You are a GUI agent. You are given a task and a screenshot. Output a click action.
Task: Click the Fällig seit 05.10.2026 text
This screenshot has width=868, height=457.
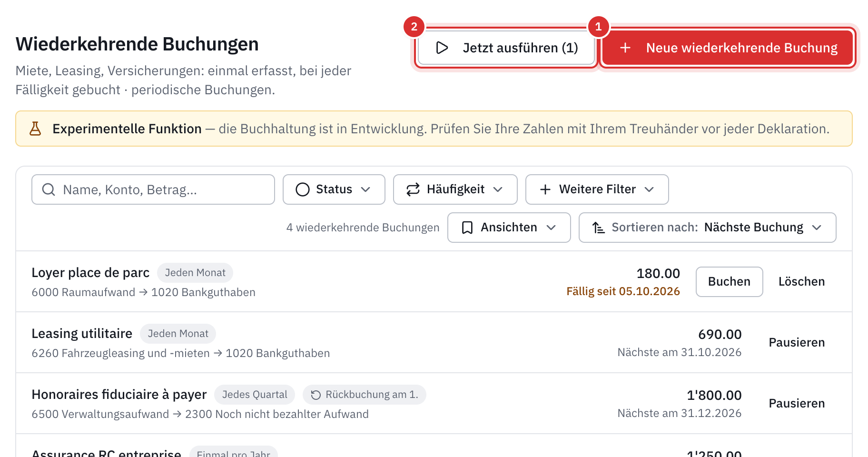click(x=623, y=291)
